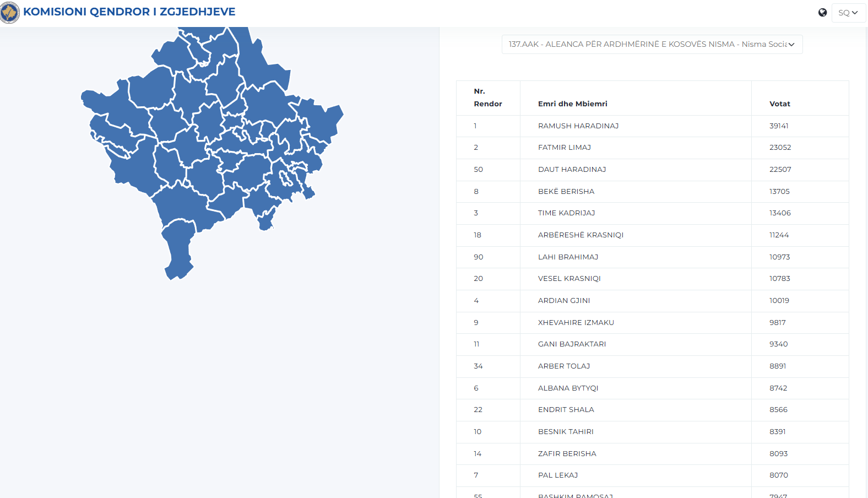The height and width of the screenshot is (498, 868).
Task: Click the vote count 39141
Action: coord(779,126)
